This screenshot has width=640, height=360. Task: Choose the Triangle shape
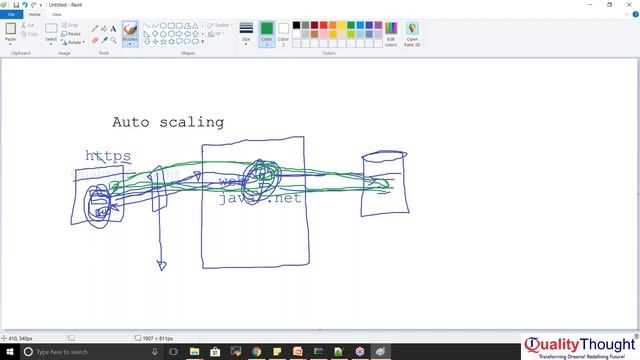click(195, 25)
